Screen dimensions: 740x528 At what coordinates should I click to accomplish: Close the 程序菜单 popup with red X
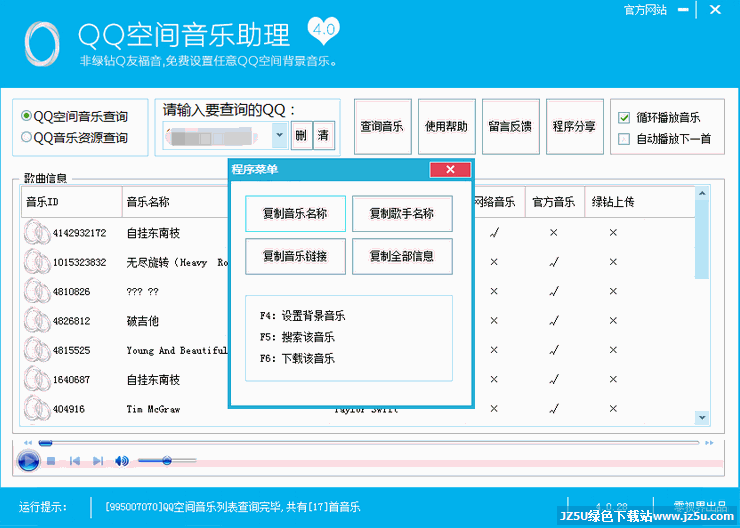coord(450,169)
